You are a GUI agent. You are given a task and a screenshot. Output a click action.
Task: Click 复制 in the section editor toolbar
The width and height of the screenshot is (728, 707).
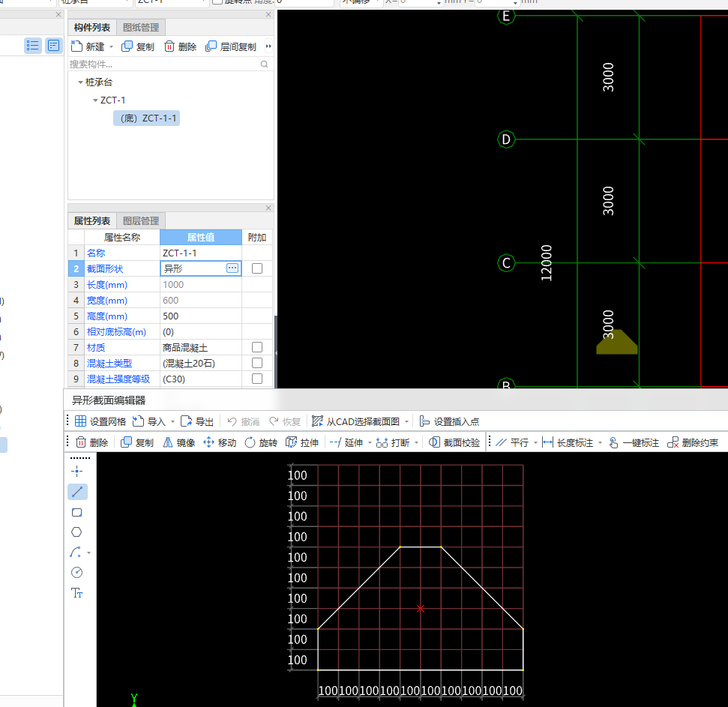[137, 443]
